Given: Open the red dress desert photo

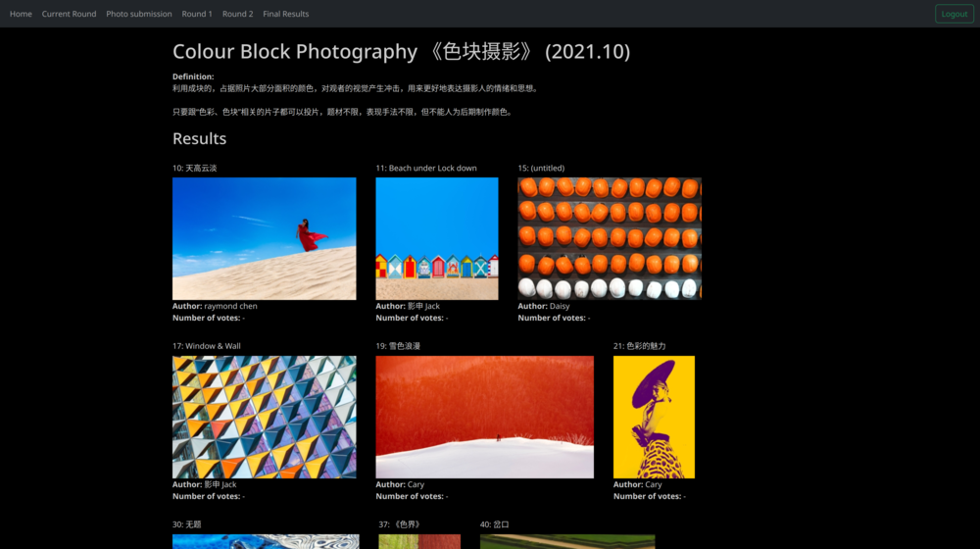Looking at the screenshot, I should click(264, 238).
